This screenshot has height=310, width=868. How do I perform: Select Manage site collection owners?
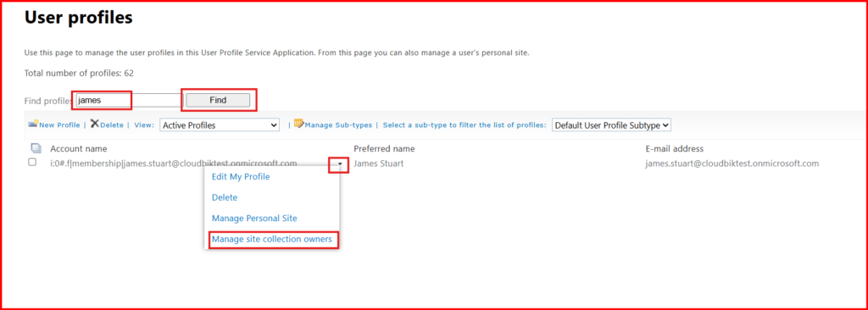pos(272,239)
